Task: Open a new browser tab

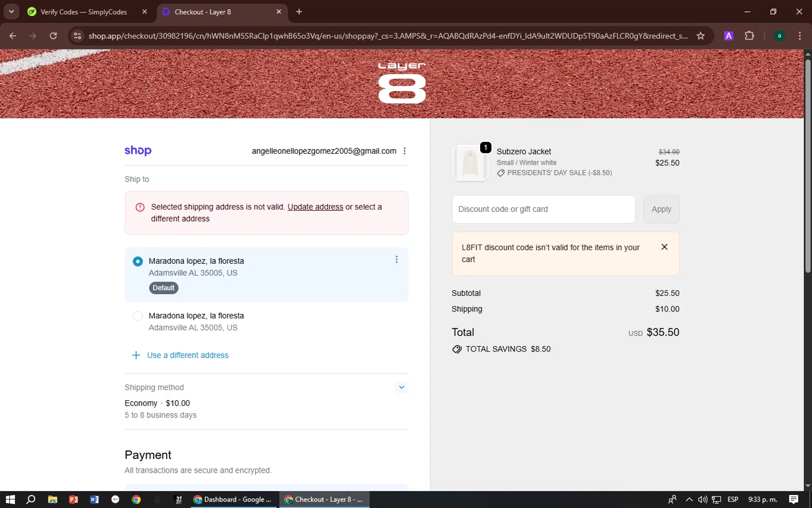Action: point(299,11)
